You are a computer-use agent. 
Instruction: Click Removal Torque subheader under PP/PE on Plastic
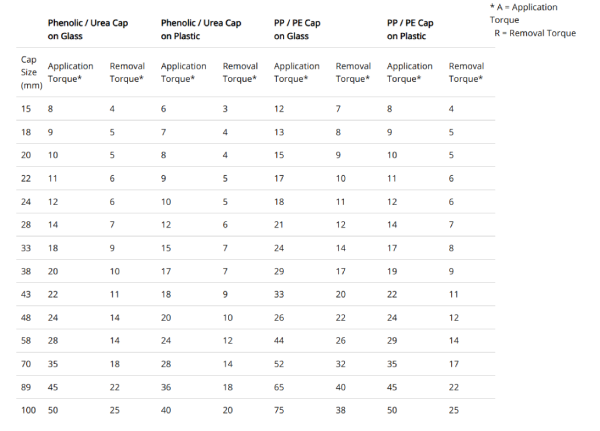click(466, 72)
